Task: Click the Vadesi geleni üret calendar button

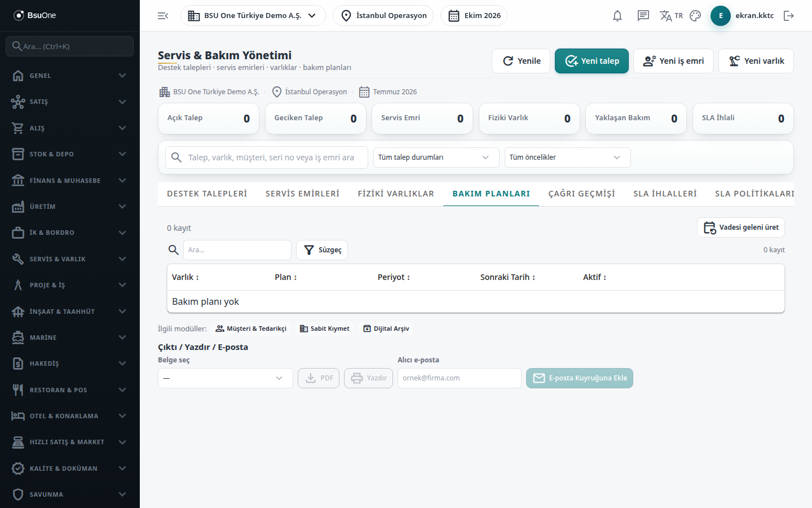Action: point(741,227)
